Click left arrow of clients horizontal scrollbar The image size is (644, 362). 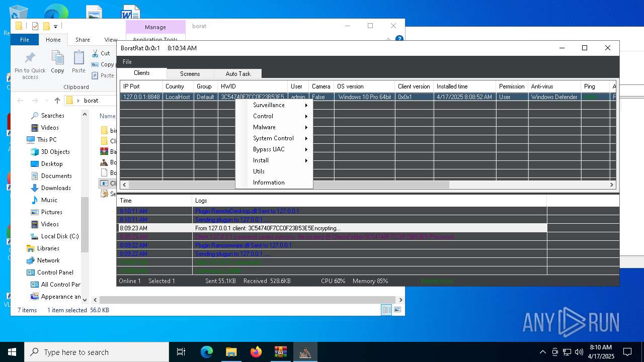pos(124,185)
